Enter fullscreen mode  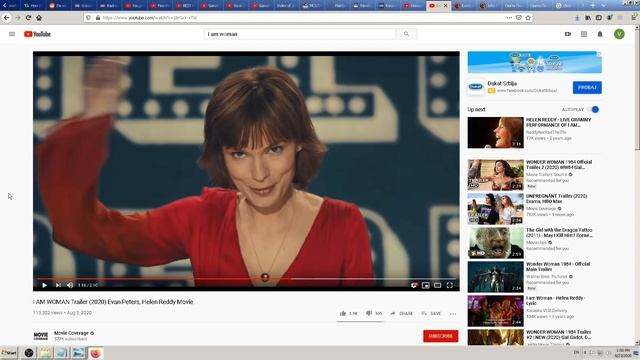coord(449,285)
